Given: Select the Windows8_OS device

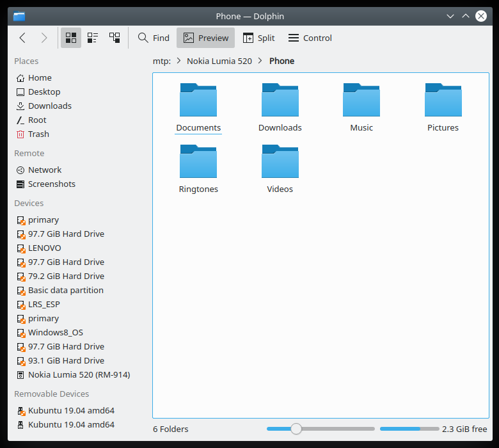Looking at the screenshot, I should (55, 332).
